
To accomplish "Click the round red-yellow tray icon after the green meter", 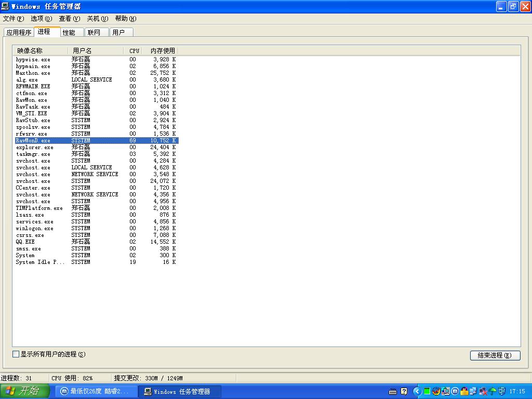I will pos(436,391).
